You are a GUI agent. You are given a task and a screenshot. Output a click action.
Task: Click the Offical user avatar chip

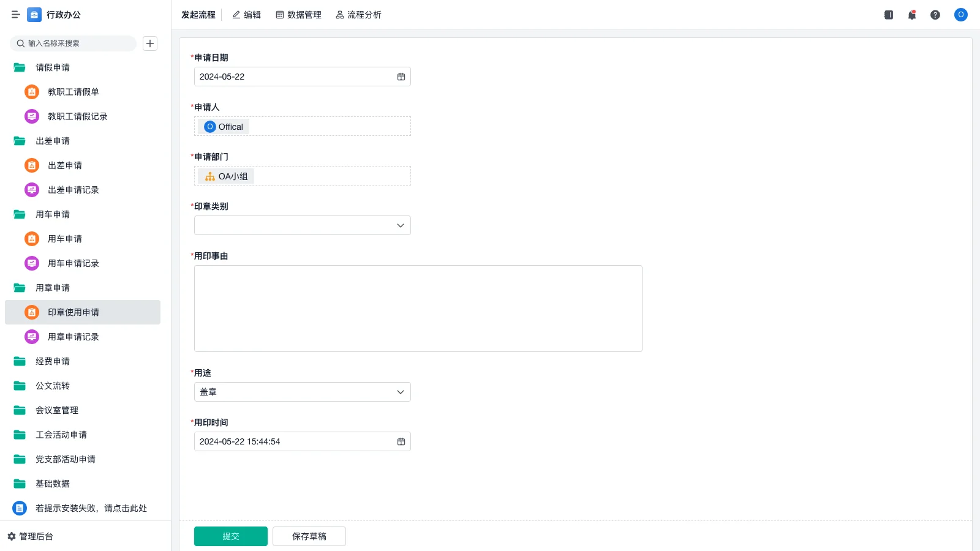(224, 127)
